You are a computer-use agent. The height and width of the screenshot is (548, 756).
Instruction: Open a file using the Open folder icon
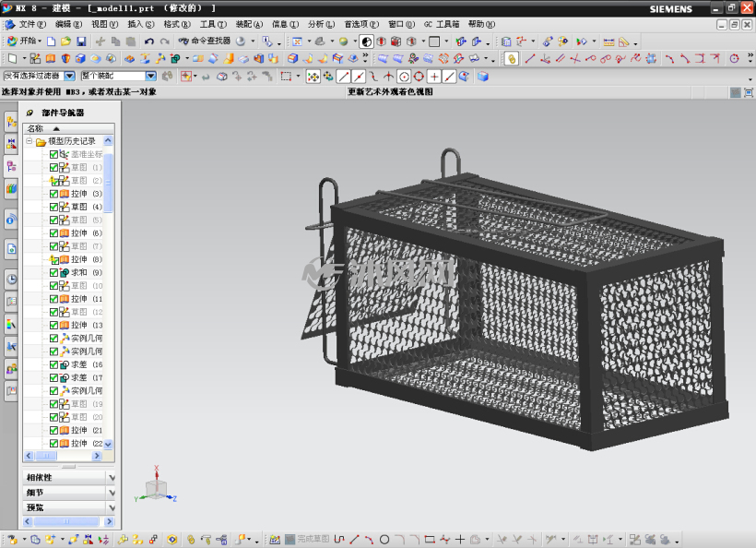tap(66, 42)
